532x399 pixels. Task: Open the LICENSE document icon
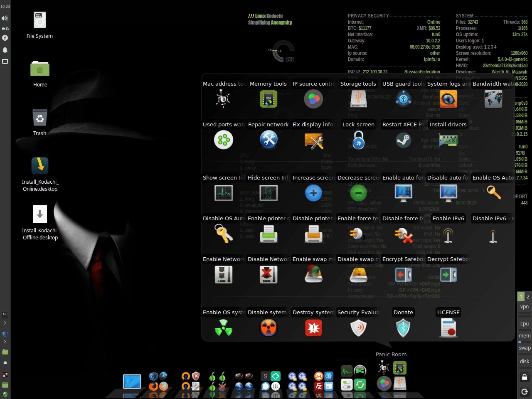tap(448, 328)
